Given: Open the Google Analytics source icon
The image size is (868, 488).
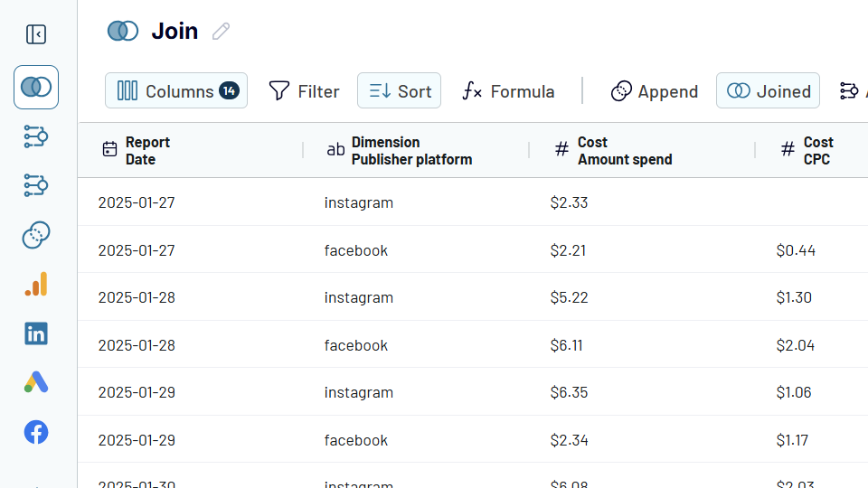Looking at the screenshot, I should pos(36,285).
